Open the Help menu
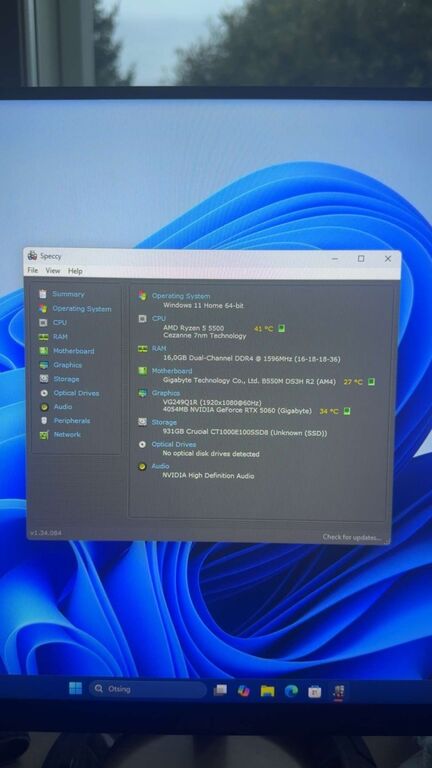The width and height of the screenshot is (432, 768). click(x=75, y=271)
